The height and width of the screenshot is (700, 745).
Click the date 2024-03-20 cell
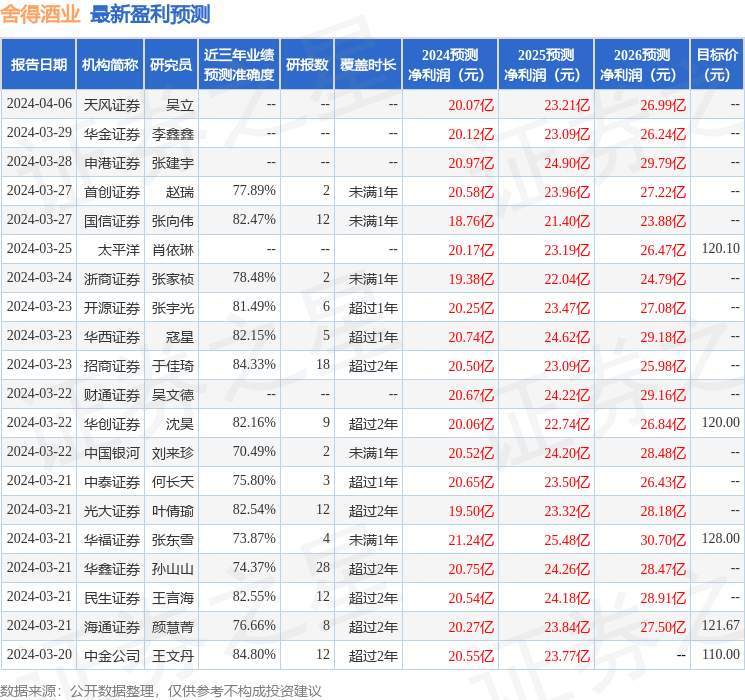pos(39,654)
